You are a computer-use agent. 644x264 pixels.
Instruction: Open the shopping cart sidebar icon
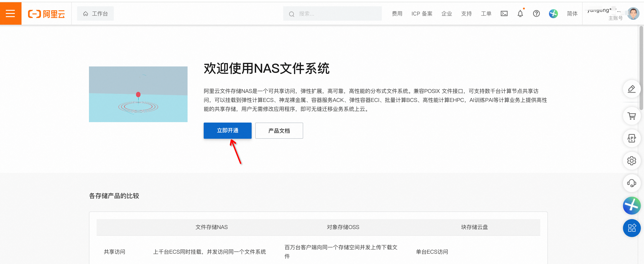tap(631, 116)
